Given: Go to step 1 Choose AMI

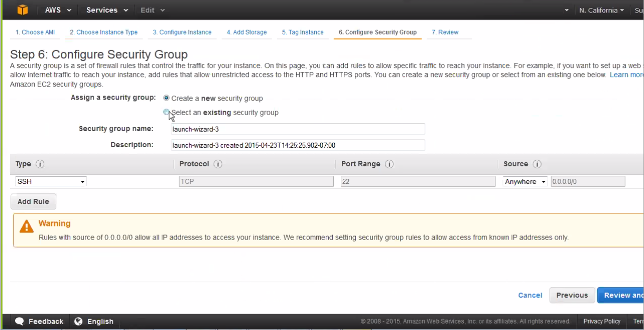Looking at the screenshot, I should 35,32.
